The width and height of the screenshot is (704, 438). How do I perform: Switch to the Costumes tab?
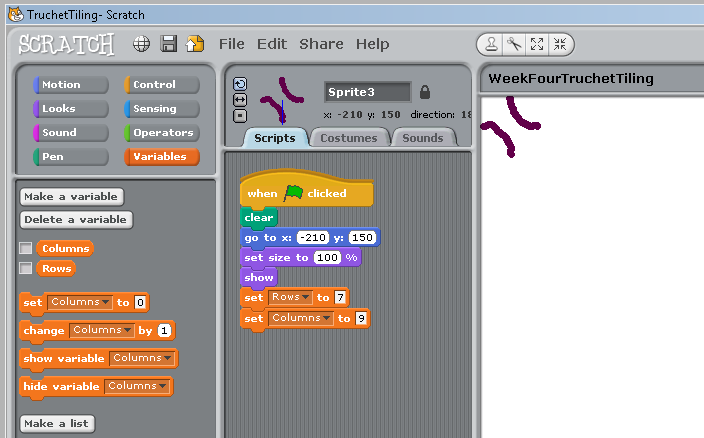click(348, 138)
